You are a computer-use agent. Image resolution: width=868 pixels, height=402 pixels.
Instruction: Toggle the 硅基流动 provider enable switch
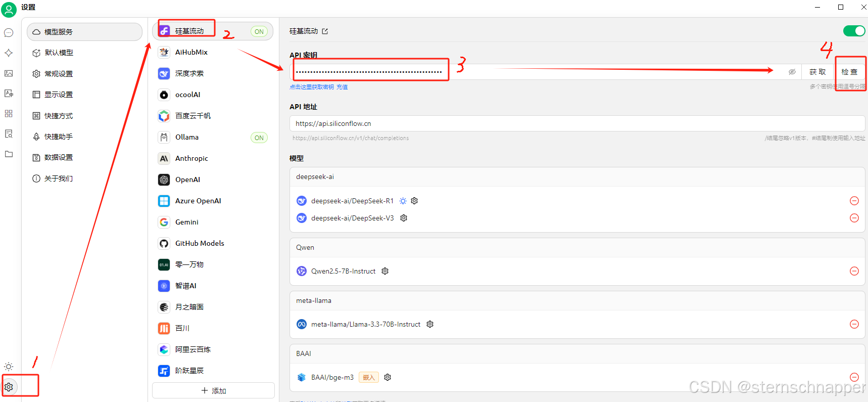pyautogui.click(x=854, y=31)
